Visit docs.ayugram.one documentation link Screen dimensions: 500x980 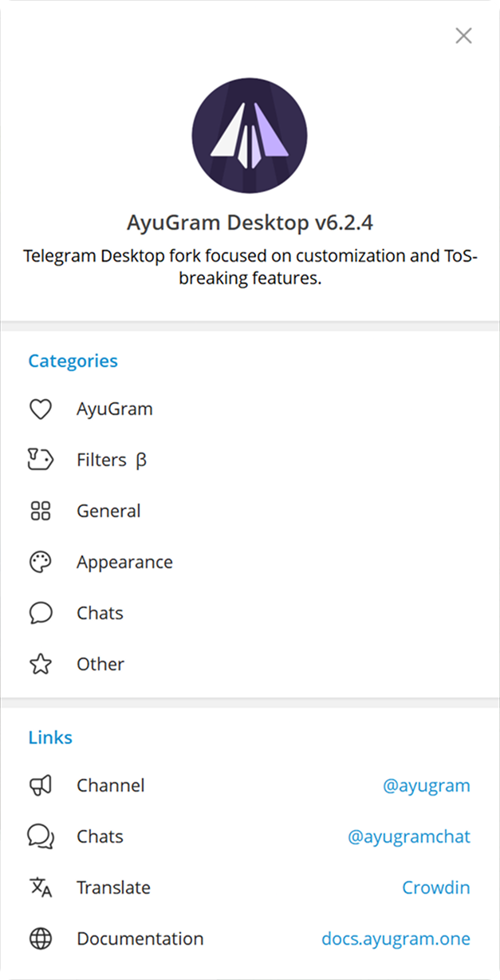[396, 939]
